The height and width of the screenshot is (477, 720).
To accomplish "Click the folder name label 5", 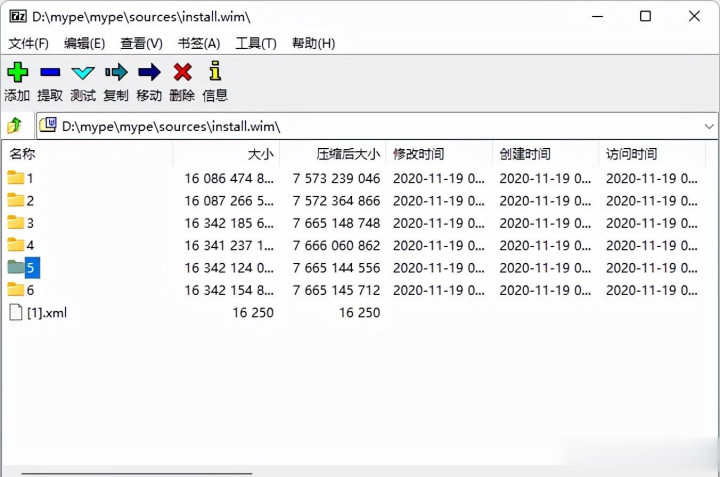I will (x=32, y=268).
